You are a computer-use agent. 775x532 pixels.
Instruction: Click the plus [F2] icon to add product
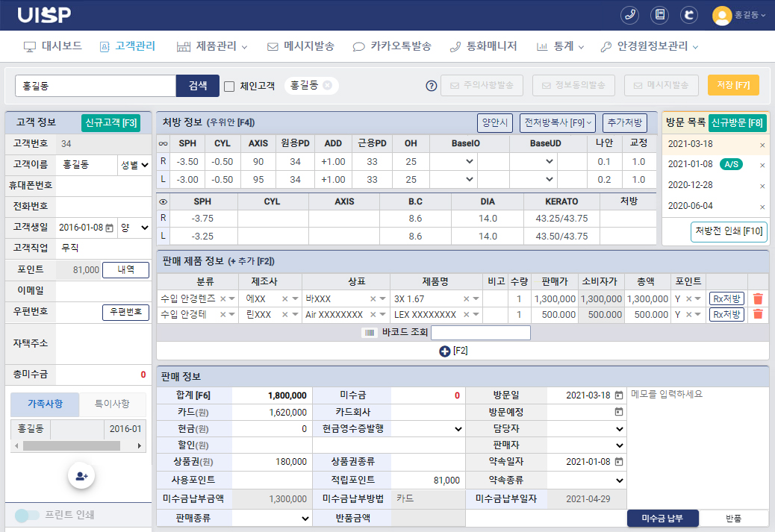444,350
